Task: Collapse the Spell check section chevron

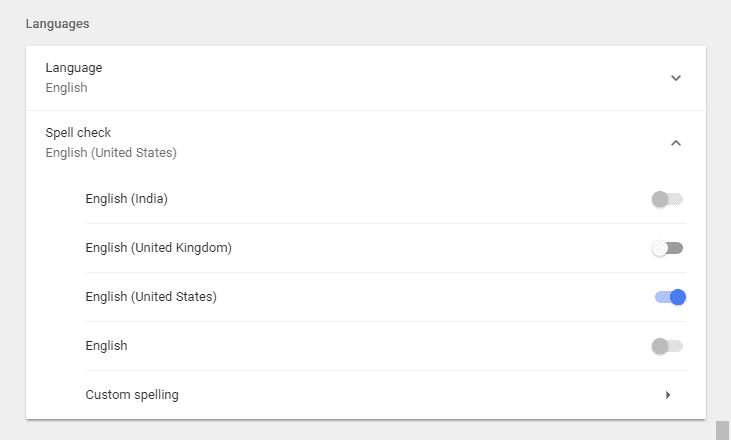Action: [676, 143]
